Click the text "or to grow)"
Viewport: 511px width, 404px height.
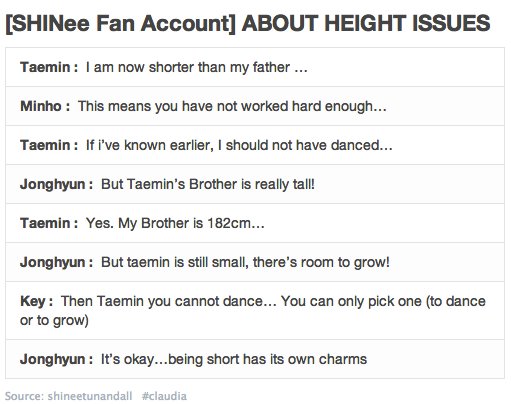pyautogui.click(x=54, y=321)
